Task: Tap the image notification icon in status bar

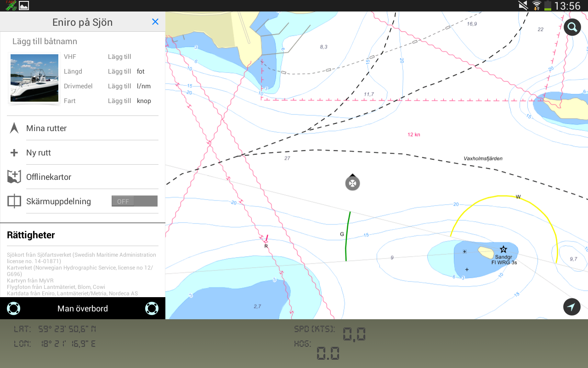Action: (x=23, y=6)
